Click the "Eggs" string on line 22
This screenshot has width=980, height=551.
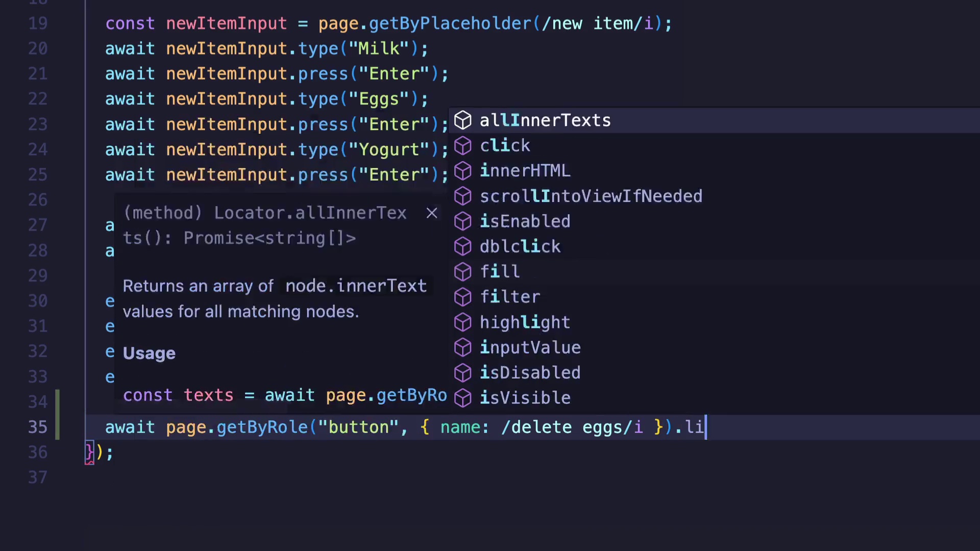click(379, 99)
